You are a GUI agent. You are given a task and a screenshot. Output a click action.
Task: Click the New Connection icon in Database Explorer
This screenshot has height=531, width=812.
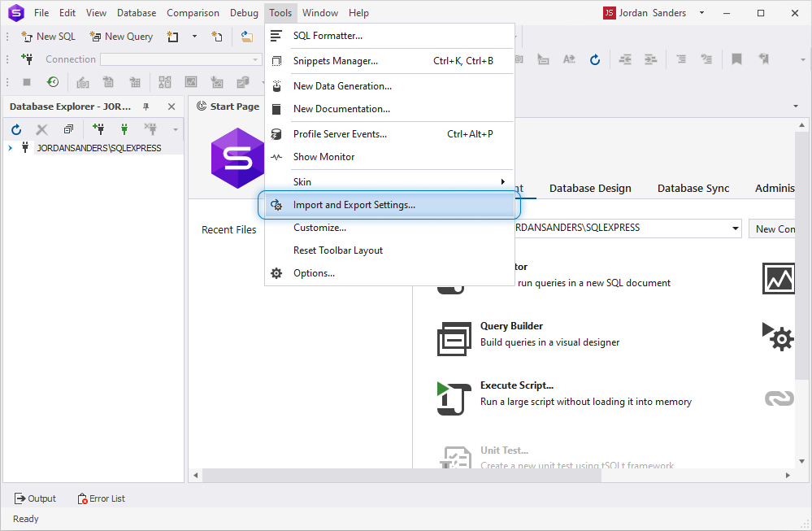[x=98, y=128]
